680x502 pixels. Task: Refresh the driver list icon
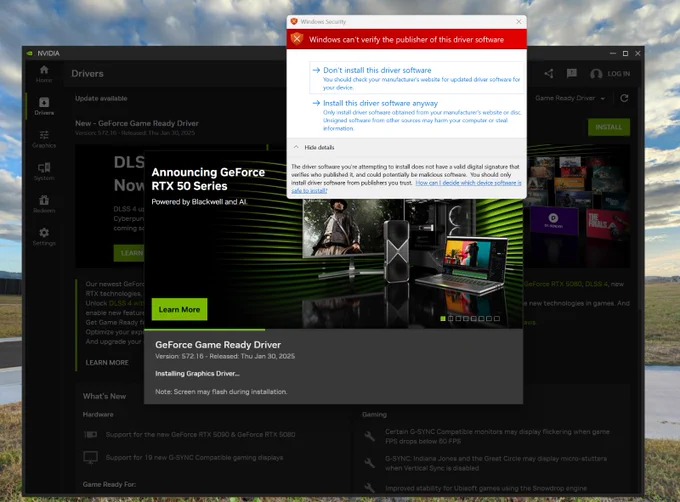coord(624,98)
